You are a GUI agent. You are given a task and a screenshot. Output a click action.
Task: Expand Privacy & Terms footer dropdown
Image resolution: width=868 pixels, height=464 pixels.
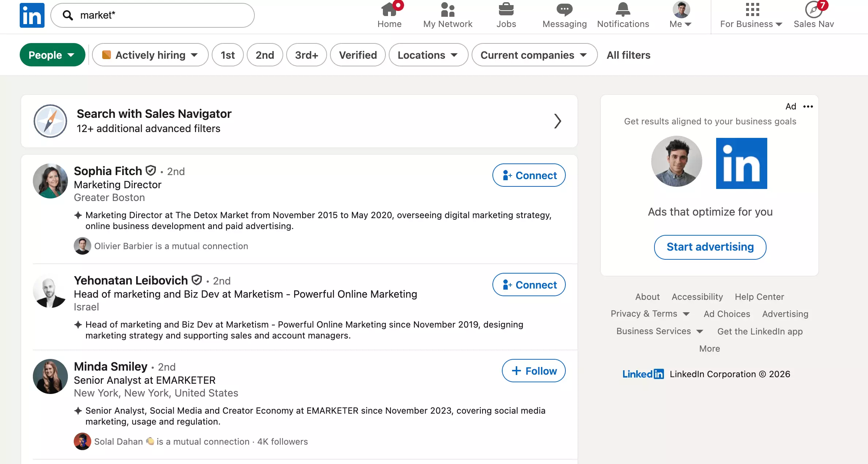click(x=650, y=314)
